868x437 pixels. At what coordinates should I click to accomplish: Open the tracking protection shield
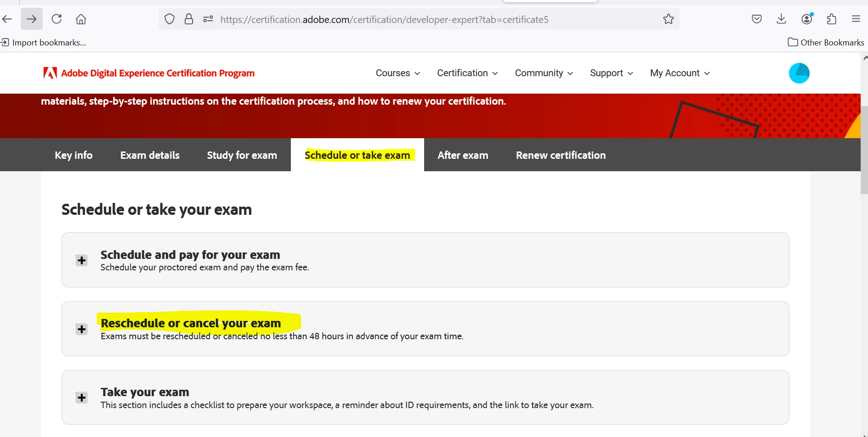pos(170,19)
